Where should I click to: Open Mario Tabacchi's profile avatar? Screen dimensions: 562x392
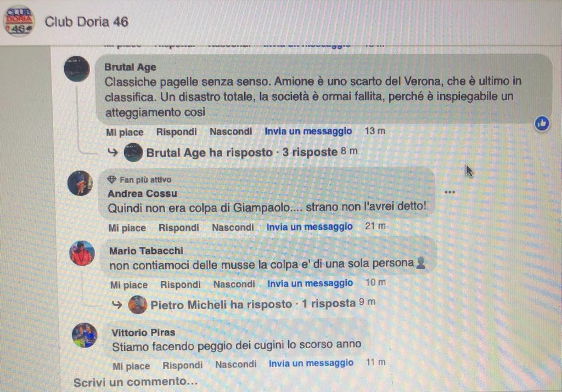82,253
